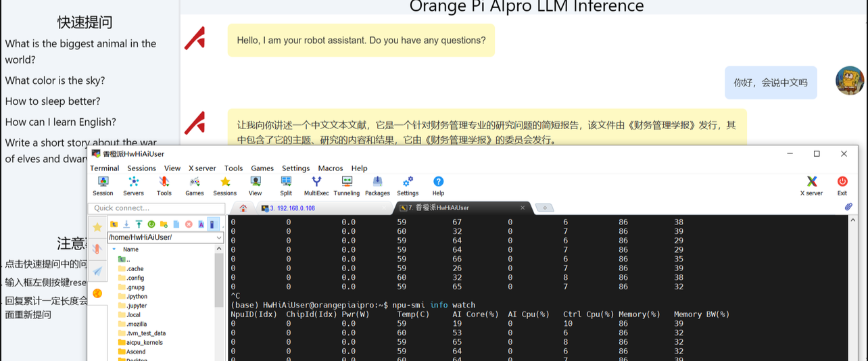Ask 'How to sleep better?' quick question
The image size is (868, 361).
[x=53, y=101]
